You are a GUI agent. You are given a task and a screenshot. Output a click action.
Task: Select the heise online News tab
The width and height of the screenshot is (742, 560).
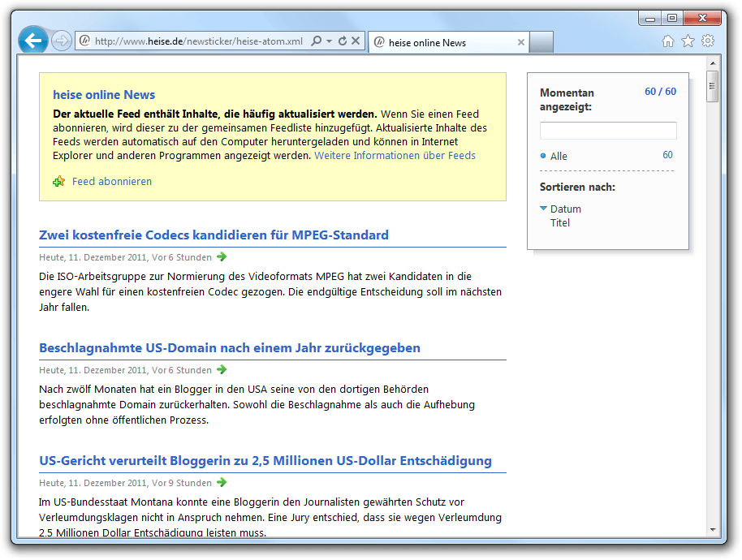click(x=449, y=42)
